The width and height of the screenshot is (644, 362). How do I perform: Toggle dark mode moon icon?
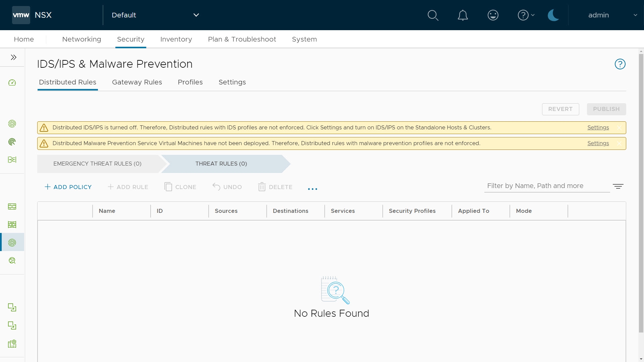click(x=553, y=15)
